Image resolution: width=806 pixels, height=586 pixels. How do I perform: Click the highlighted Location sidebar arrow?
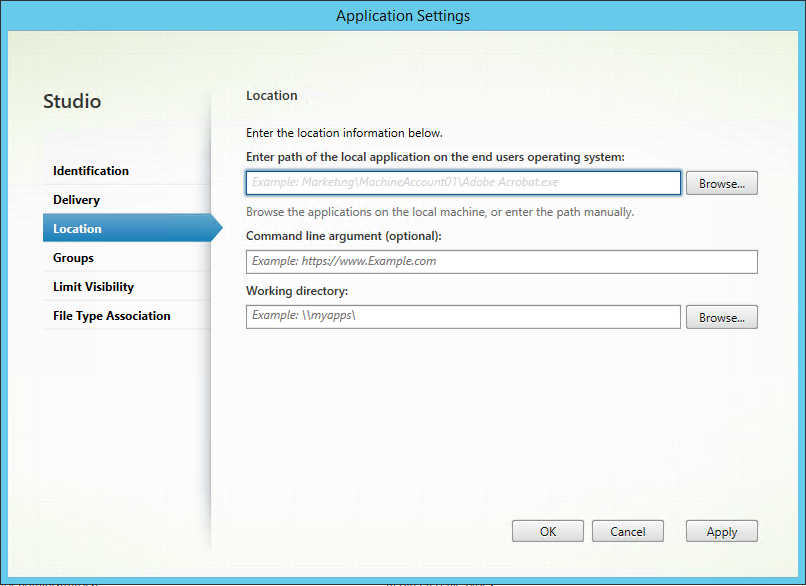coord(216,228)
